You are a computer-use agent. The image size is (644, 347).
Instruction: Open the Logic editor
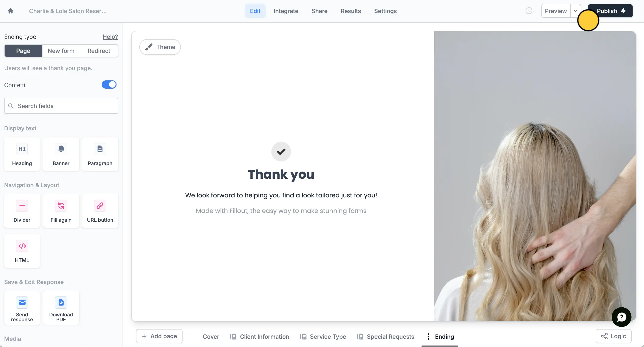coord(613,336)
